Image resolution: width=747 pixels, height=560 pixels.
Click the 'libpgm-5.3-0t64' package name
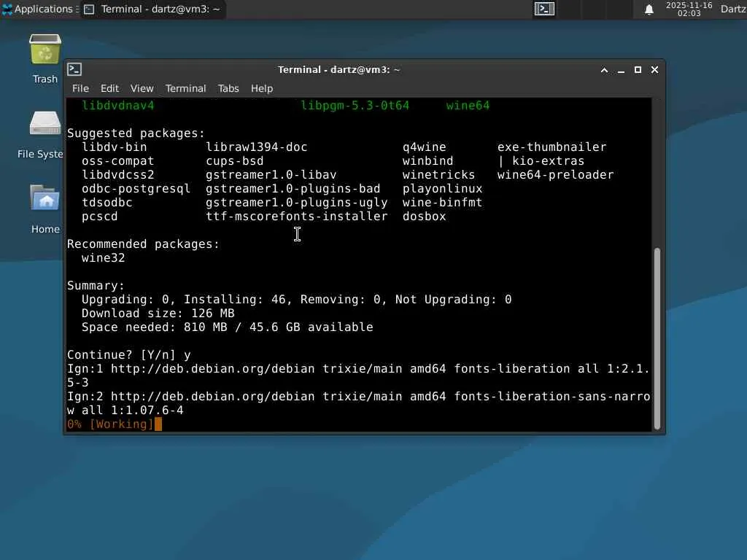pos(355,106)
